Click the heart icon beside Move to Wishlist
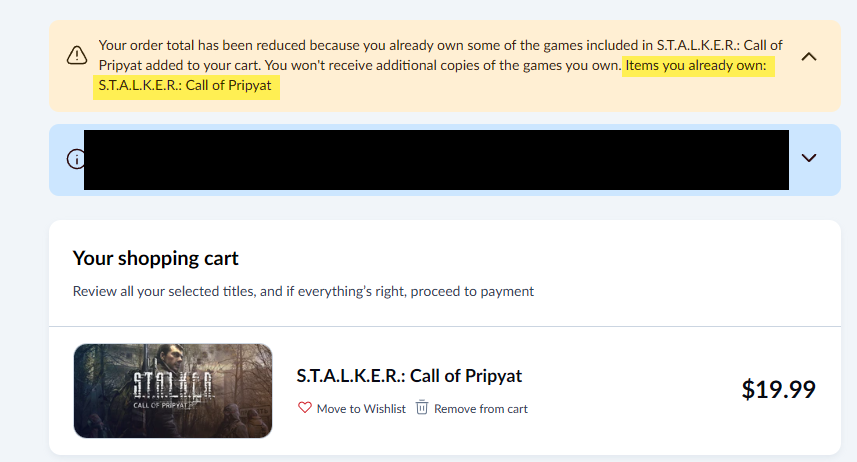Screen dimensions: 857x462 [x=304, y=407]
